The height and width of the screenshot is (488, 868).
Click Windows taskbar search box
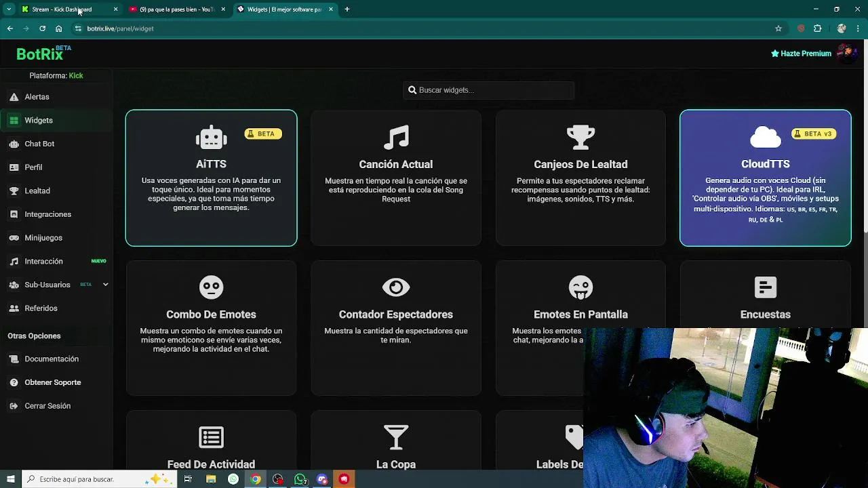(98, 479)
